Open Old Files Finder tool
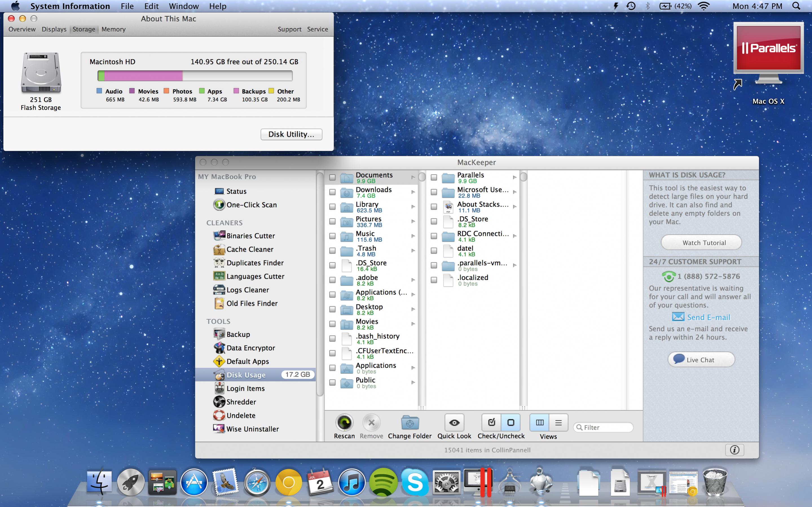 [x=246, y=304]
